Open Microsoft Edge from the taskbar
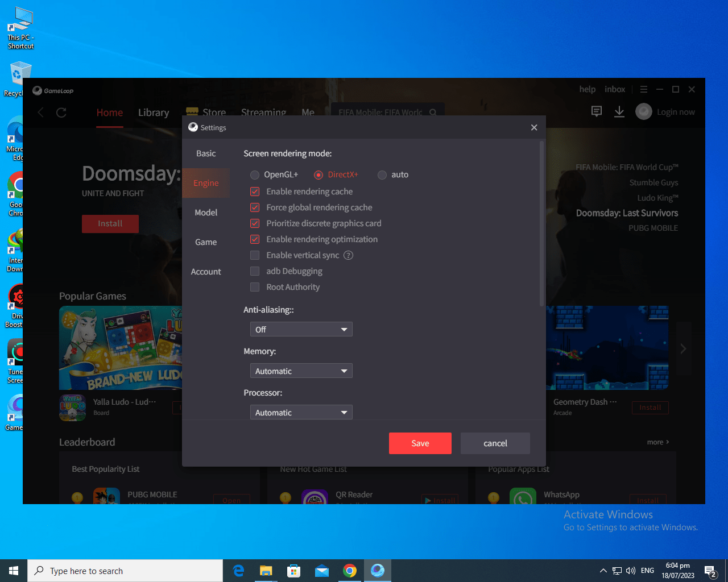Screen dimensions: 728x582 point(239,571)
